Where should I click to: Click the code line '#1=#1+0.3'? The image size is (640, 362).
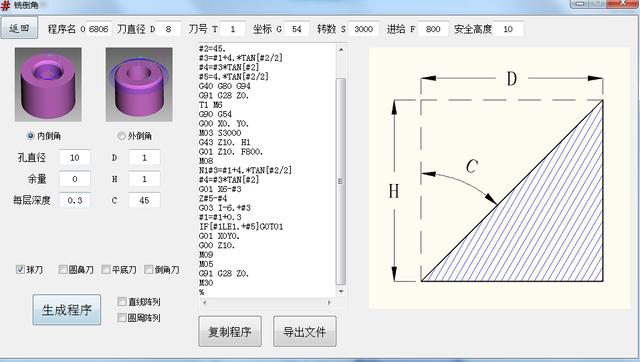click(x=220, y=217)
